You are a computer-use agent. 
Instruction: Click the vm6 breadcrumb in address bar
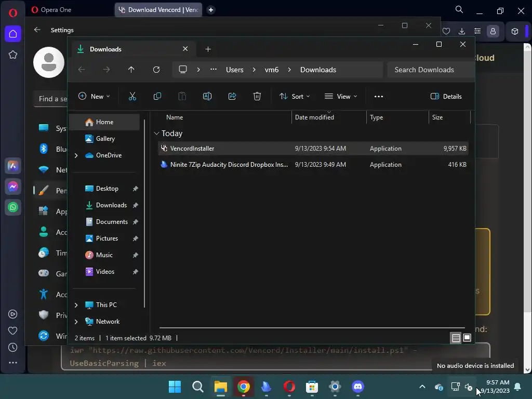[x=272, y=70]
